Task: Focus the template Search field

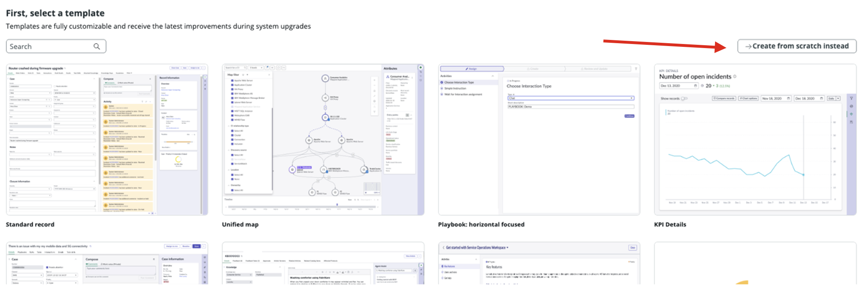Action: (x=51, y=46)
